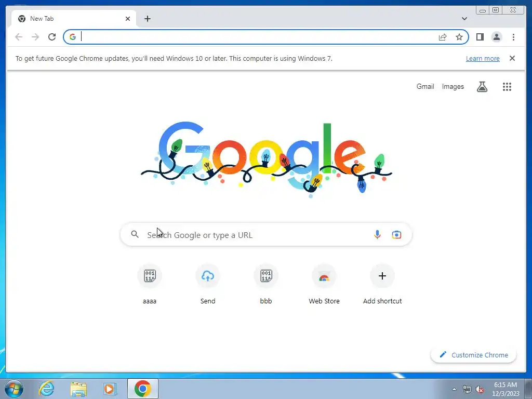
Task: Open the Web Store shortcut
Action: coord(324,284)
